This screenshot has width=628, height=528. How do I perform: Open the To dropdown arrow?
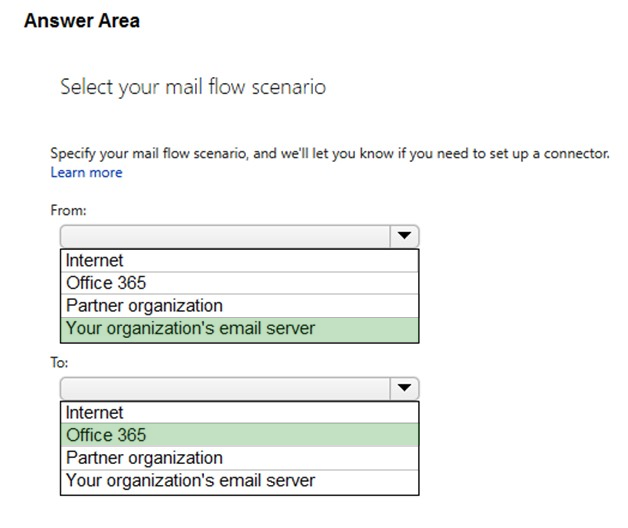404,388
